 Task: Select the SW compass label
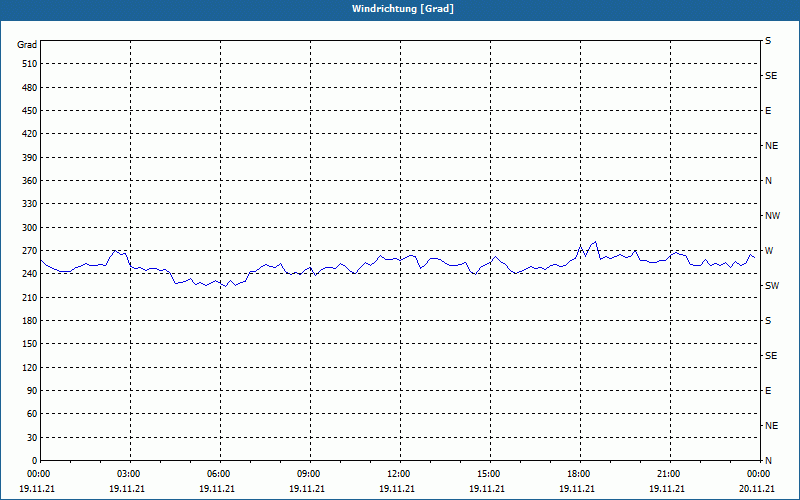click(x=772, y=286)
